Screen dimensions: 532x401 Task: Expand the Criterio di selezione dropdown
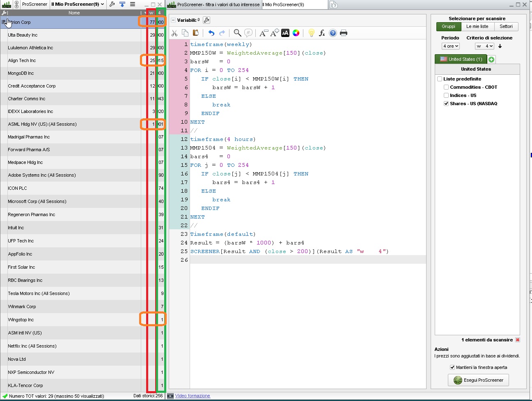[484, 46]
